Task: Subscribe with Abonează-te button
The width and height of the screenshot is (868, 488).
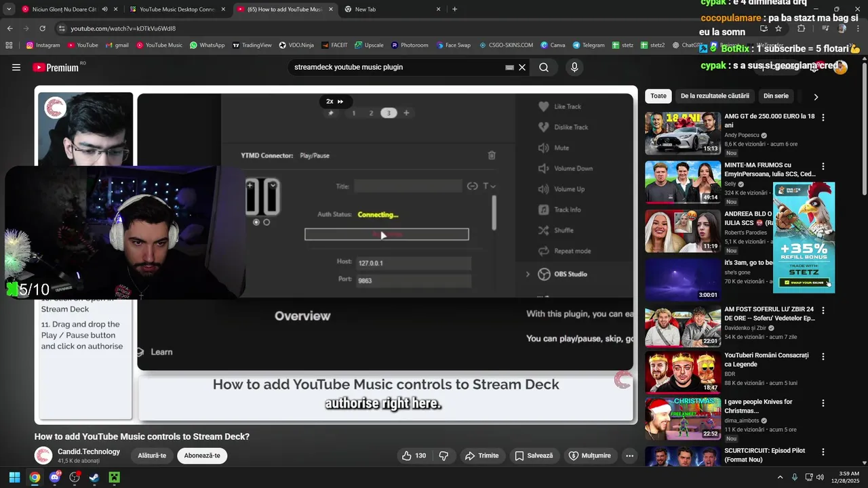Action: [202, 455]
